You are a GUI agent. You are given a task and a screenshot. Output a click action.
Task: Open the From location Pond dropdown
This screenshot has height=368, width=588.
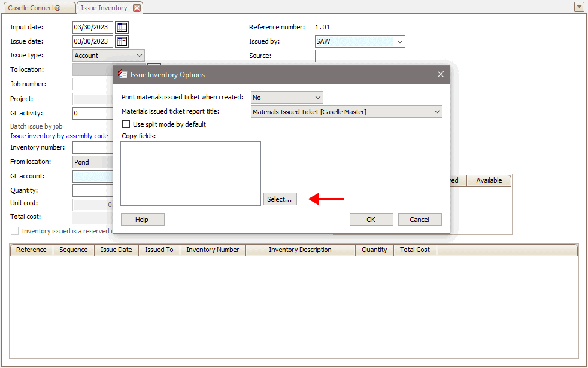[93, 162]
